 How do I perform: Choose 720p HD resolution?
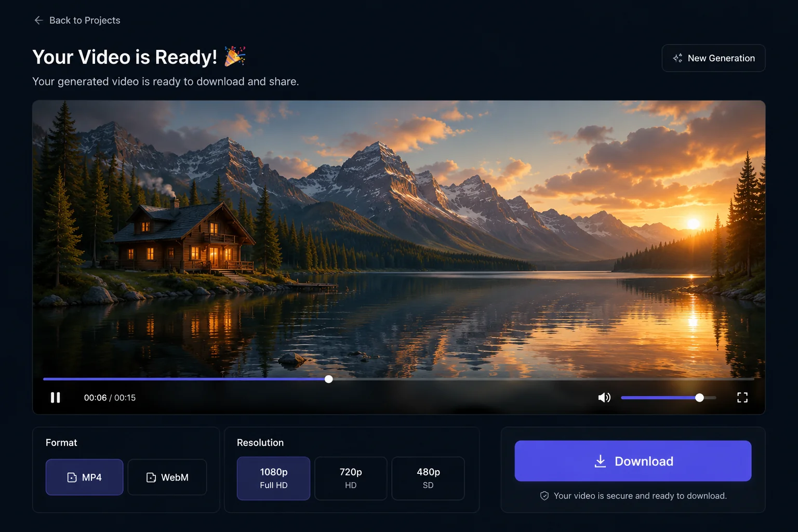(x=351, y=478)
